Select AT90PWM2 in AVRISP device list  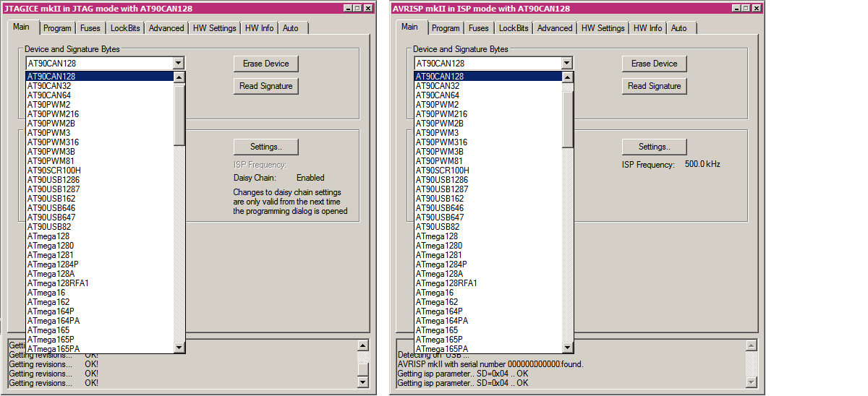(488, 105)
